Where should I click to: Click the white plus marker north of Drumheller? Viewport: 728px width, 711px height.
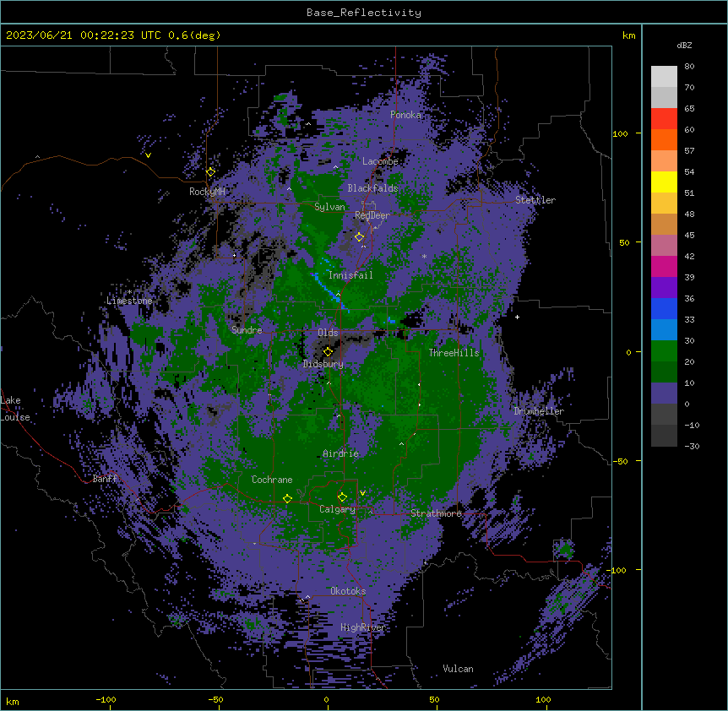pyautogui.click(x=517, y=317)
